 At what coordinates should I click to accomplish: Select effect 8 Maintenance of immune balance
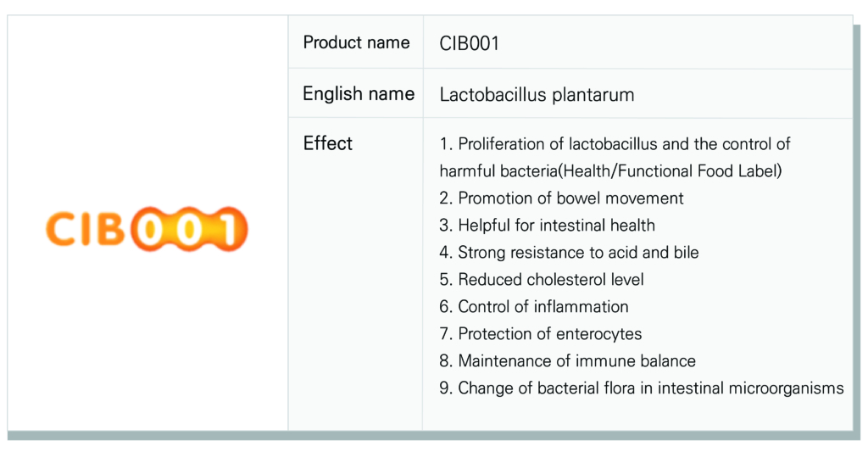(x=567, y=361)
